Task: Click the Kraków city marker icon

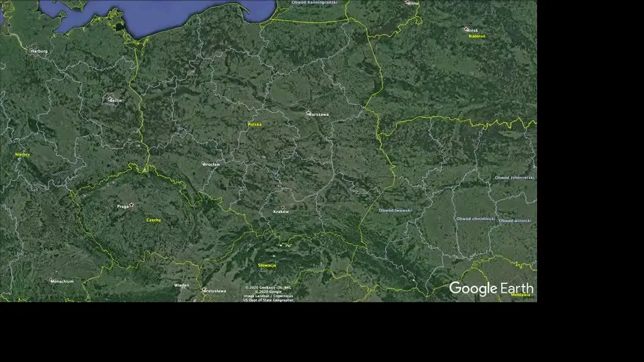Action: pyautogui.click(x=282, y=208)
